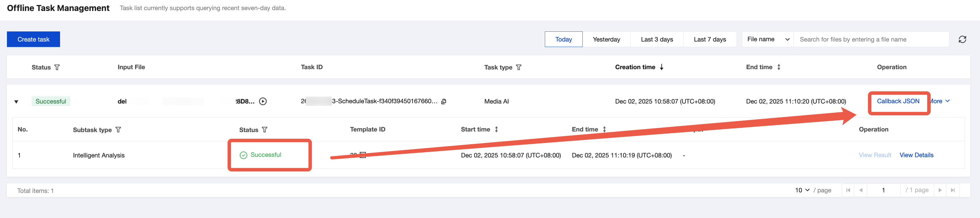Go to the next page arrow

(940, 190)
